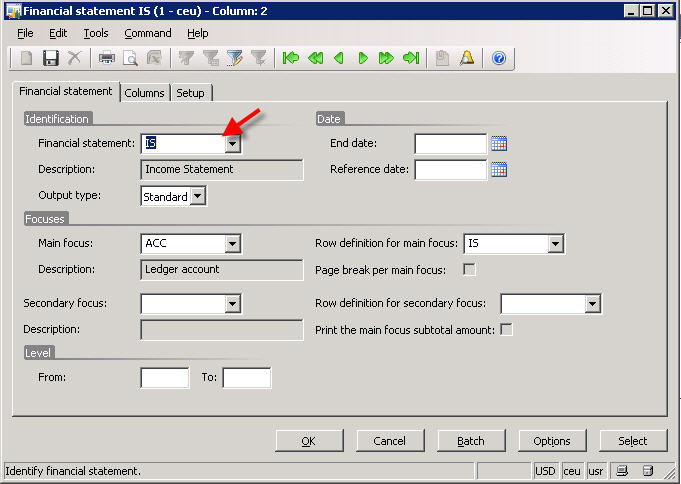Enable Page break per main focus
The width and height of the screenshot is (681, 484).
469,270
